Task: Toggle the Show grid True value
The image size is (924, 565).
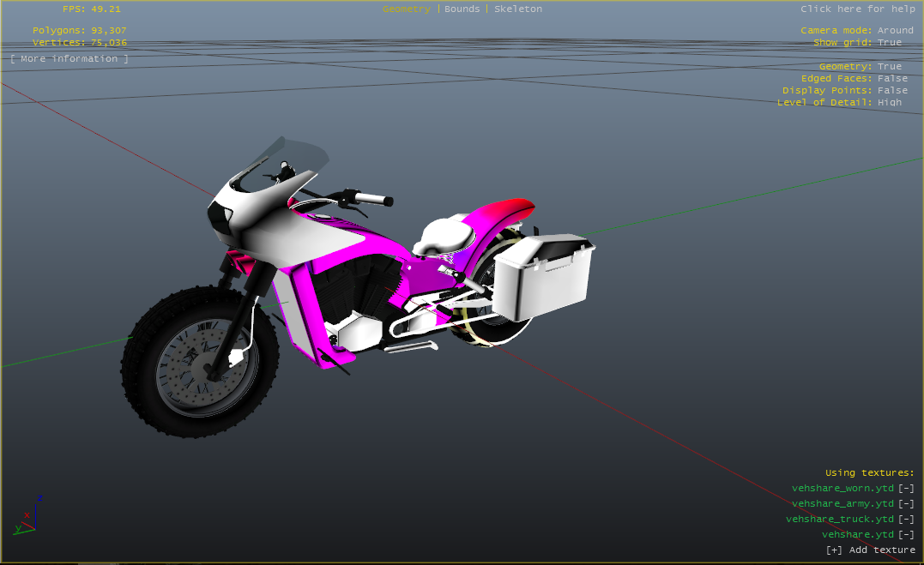Action: [x=889, y=42]
